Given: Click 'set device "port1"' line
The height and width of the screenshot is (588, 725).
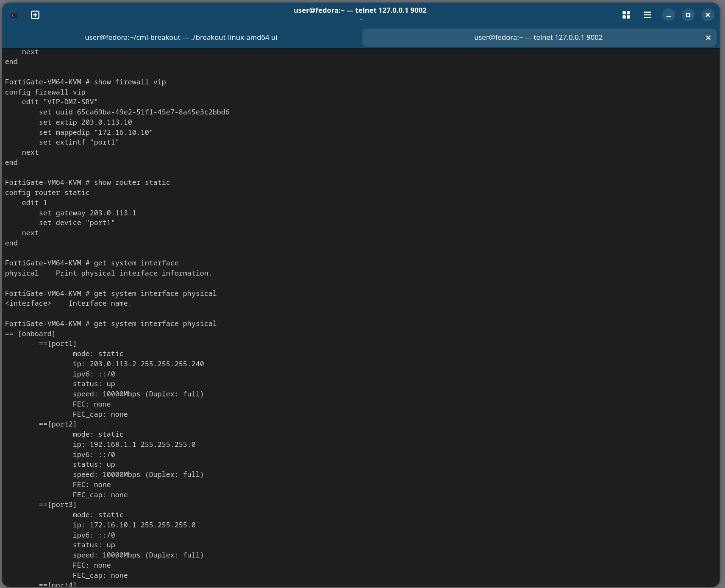Looking at the screenshot, I should pyautogui.click(x=77, y=223).
